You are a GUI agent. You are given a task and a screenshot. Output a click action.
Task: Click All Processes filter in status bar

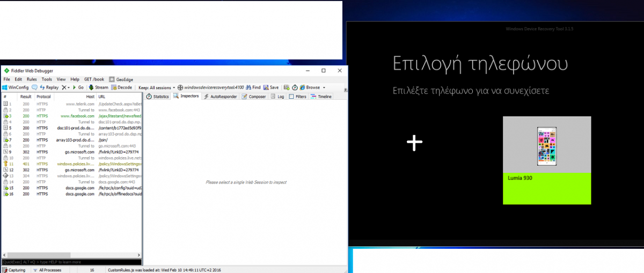tap(48, 270)
